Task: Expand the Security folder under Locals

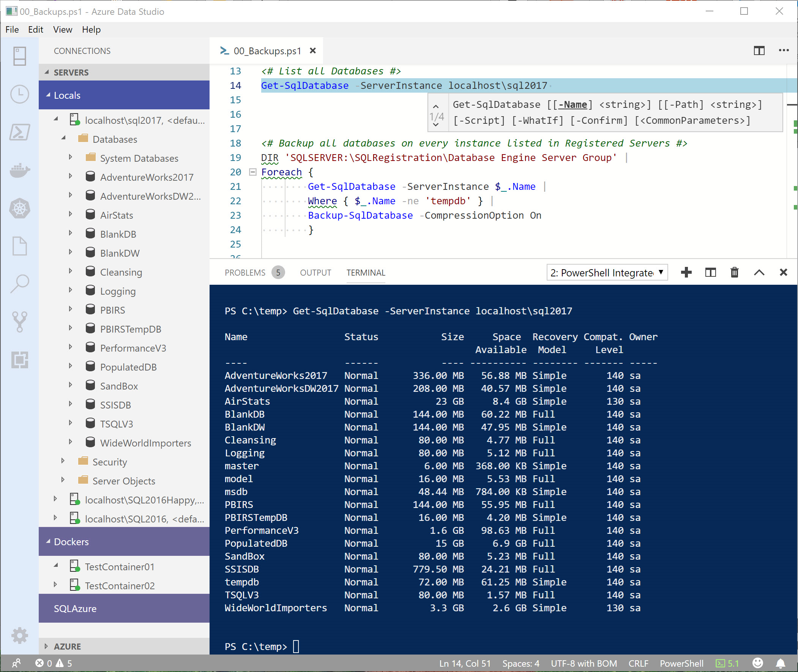Action: (59, 461)
